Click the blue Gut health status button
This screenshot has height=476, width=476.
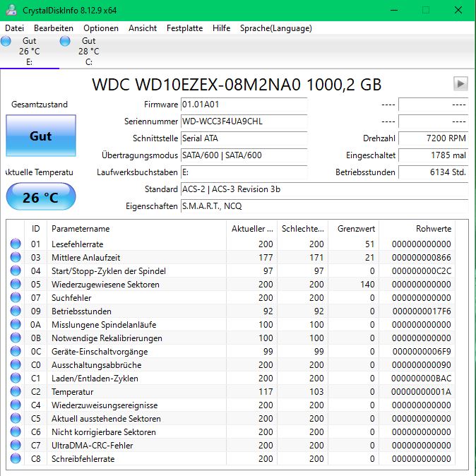(41, 136)
